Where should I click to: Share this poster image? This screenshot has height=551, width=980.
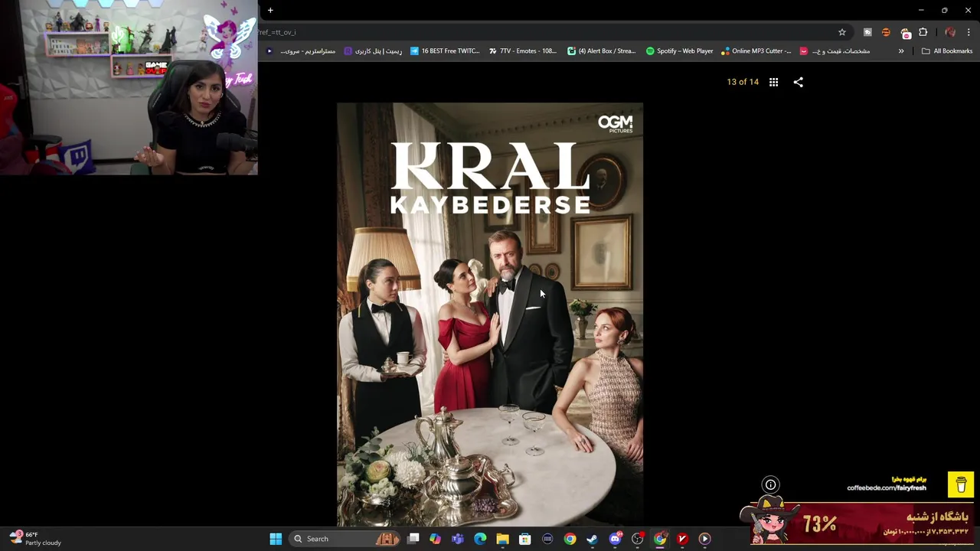pos(799,82)
